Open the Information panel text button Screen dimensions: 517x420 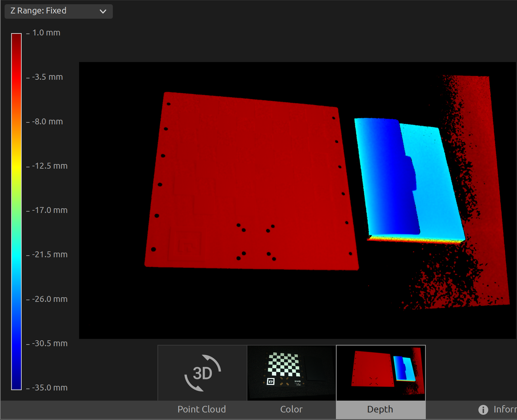coord(505,409)
